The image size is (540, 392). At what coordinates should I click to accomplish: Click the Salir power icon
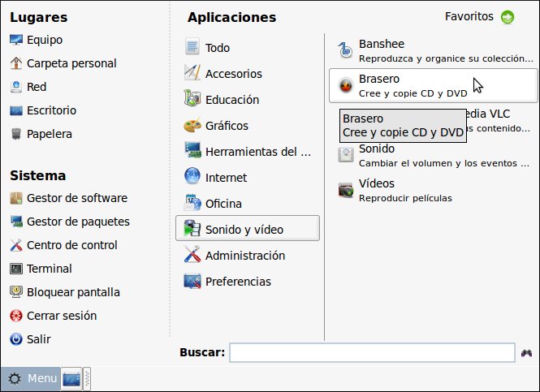click(x=16, y=339)
